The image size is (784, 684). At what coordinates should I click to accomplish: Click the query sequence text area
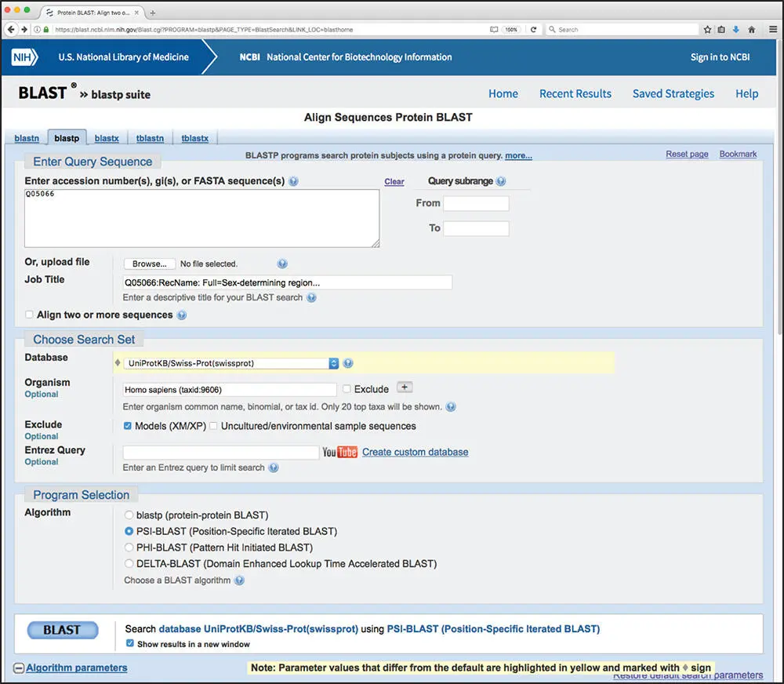[x=202, y=218]
